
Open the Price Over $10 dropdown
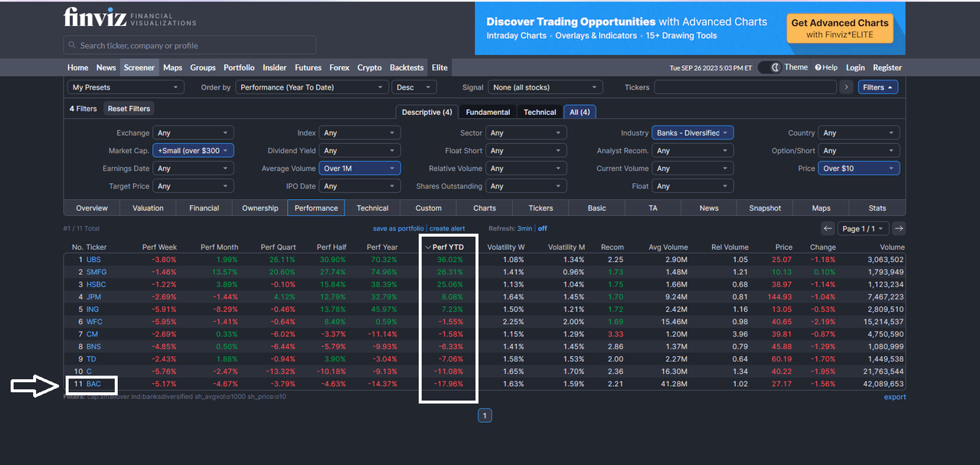tap(859, 169)
